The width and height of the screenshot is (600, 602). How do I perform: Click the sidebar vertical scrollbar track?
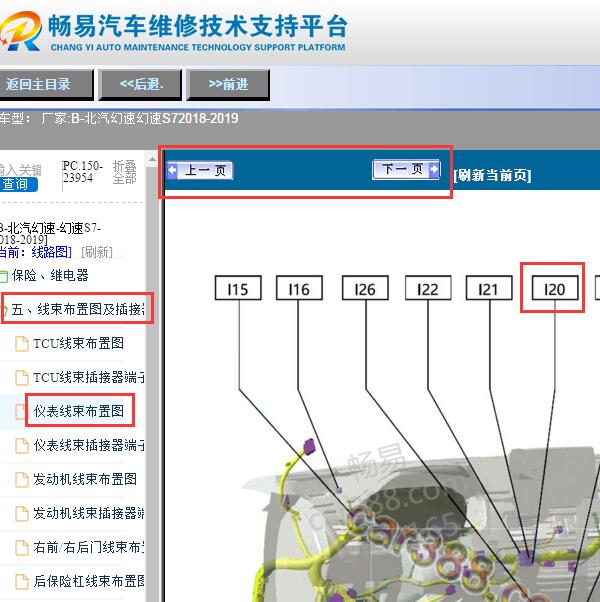[x=152, y=384]
